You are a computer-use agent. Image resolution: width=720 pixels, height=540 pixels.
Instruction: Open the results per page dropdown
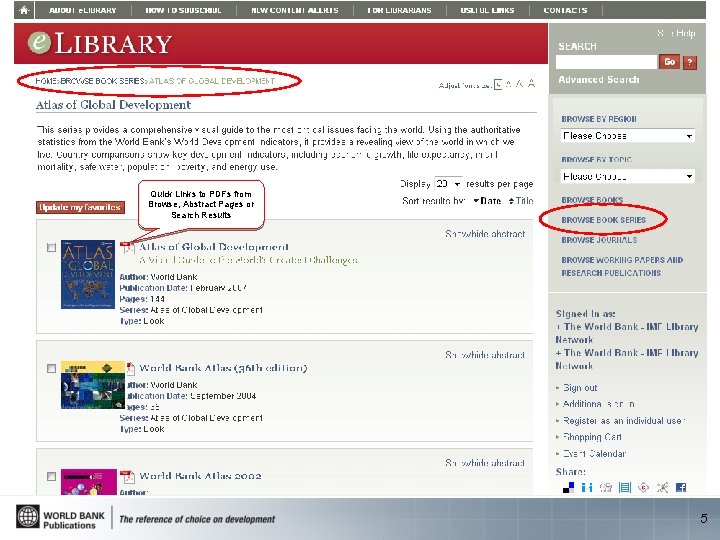pyautogui.click(x=448, y=184)
